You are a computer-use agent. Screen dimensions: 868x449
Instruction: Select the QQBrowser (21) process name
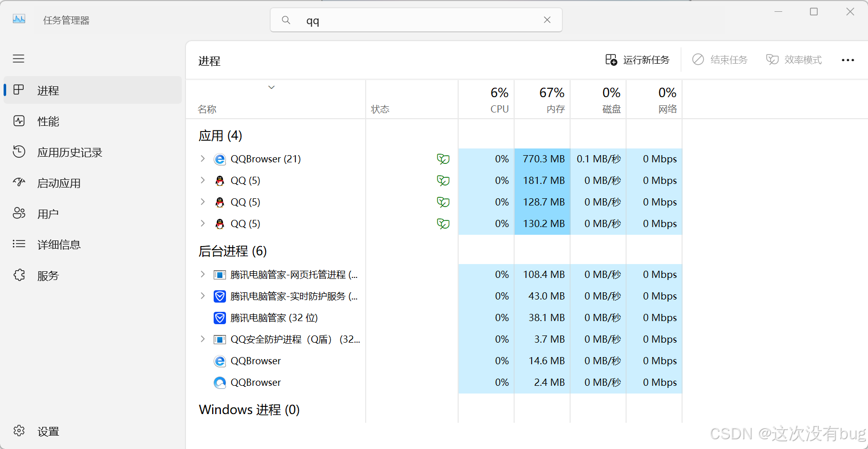[266, 159]
